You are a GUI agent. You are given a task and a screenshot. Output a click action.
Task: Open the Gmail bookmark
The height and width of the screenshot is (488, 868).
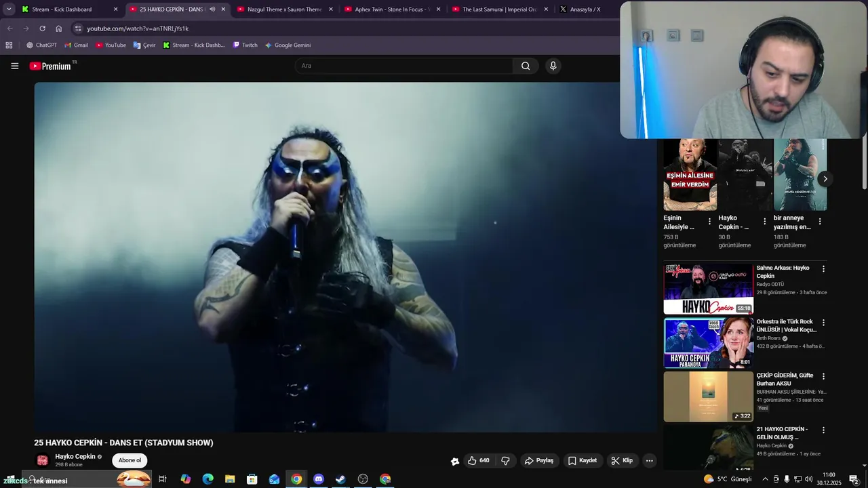[x=76, y=45]
